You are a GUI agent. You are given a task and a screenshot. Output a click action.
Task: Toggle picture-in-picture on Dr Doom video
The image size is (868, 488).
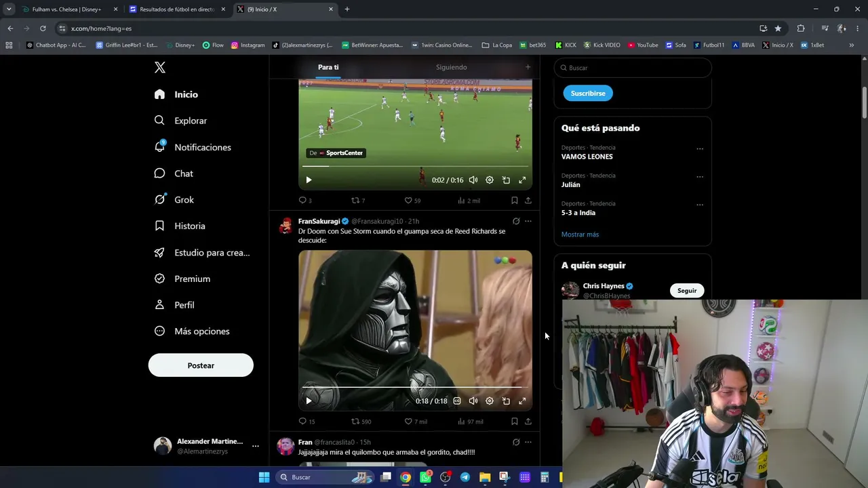[x=506, y=401]
